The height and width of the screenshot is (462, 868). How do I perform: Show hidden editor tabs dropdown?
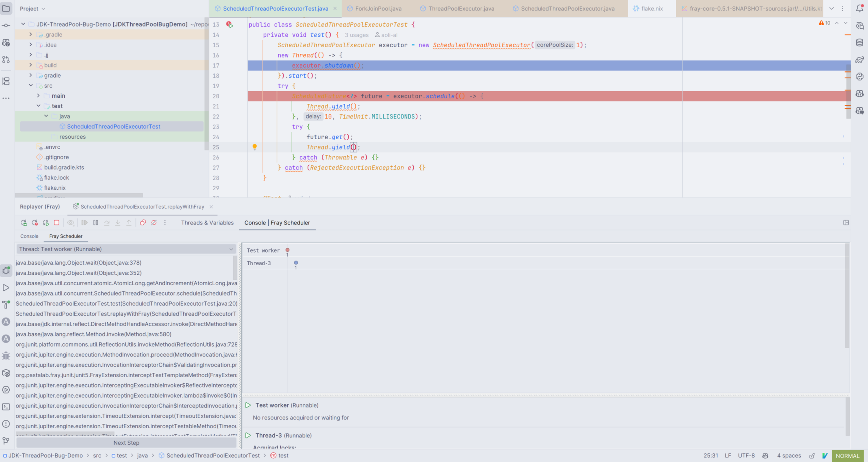(832, 9)
